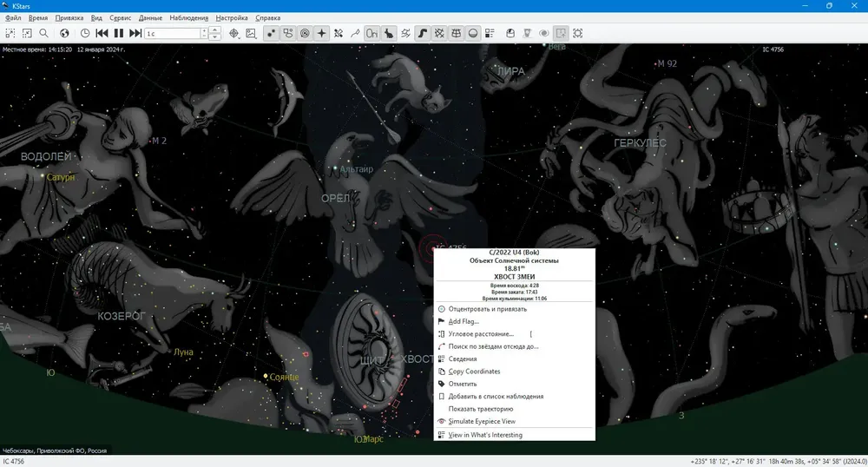Pause the simulation clock
The height and width of the screenshot is (467, 868).
tap(118, 33)
